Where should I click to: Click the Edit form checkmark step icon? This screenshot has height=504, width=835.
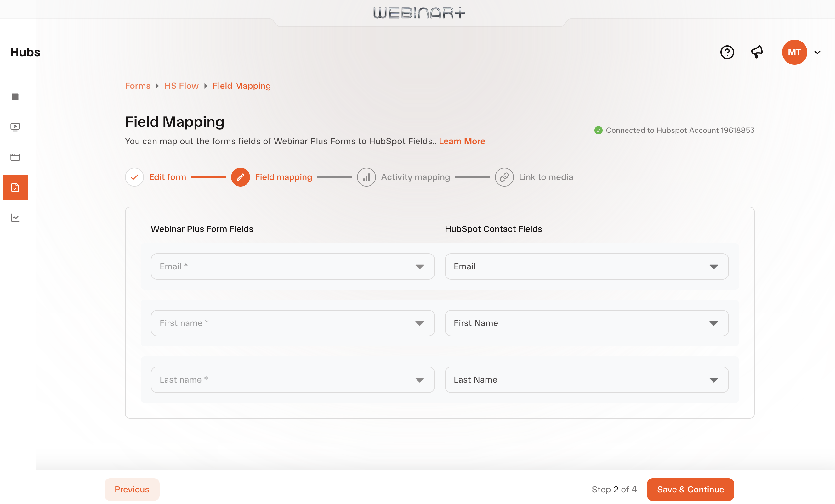[134, 177]
